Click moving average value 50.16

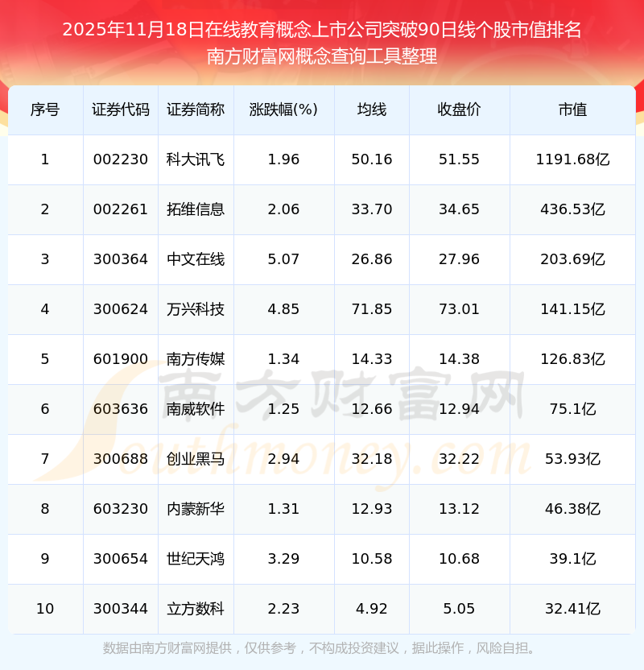372,159
